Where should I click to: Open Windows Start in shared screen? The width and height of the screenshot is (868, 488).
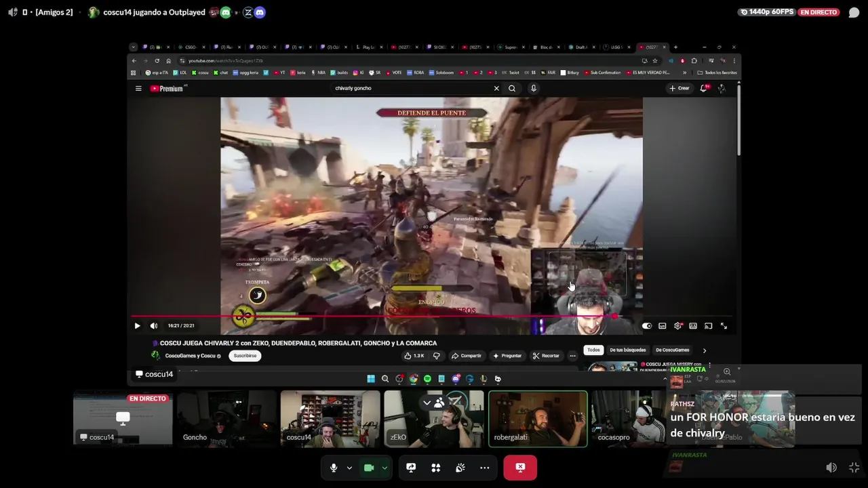[371, 379]
